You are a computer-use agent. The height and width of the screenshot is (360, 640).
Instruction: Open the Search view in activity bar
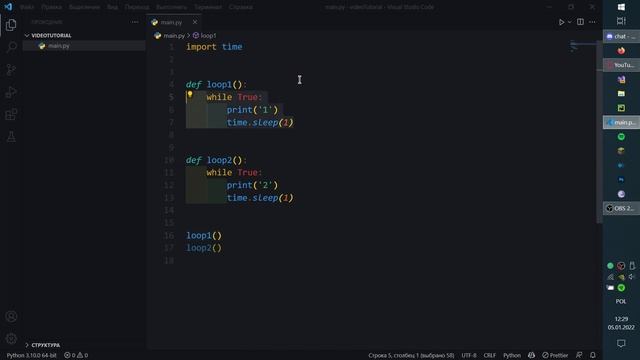pyautogui.click(x=11, y=47)
